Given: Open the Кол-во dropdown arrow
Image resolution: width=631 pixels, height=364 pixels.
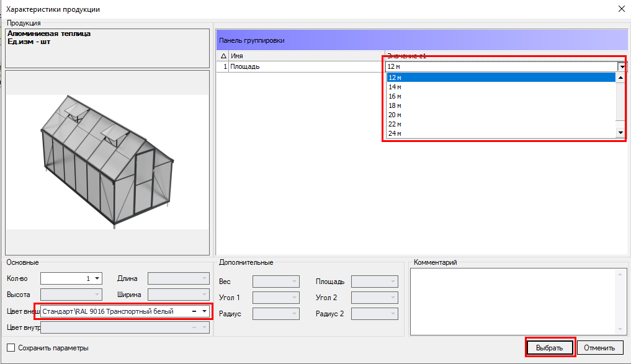Looking at the screenshot, I should click(x=97, y=278).
